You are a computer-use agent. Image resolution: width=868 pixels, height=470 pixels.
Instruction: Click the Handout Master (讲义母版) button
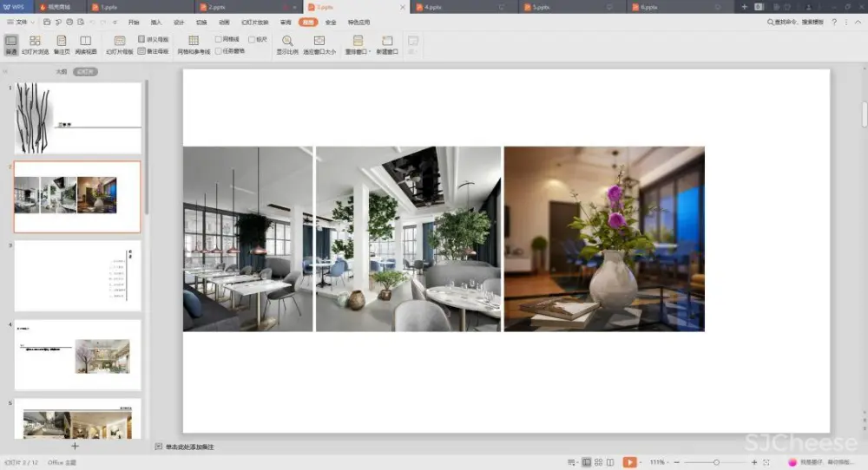click(x=154, y=40)
